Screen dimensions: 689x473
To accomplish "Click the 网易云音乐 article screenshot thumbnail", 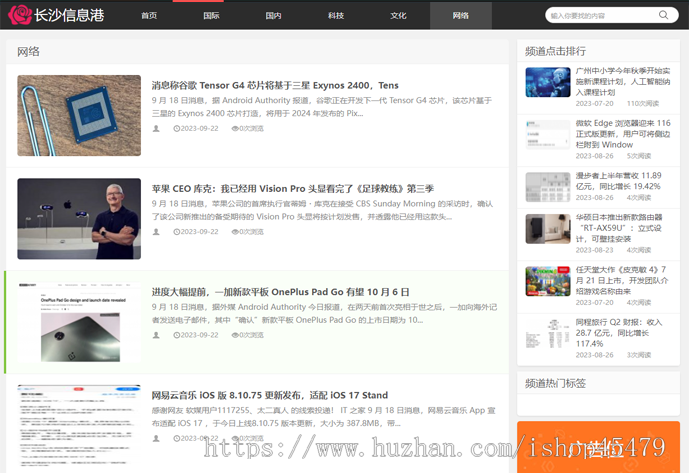I will (x=79, y=426).
